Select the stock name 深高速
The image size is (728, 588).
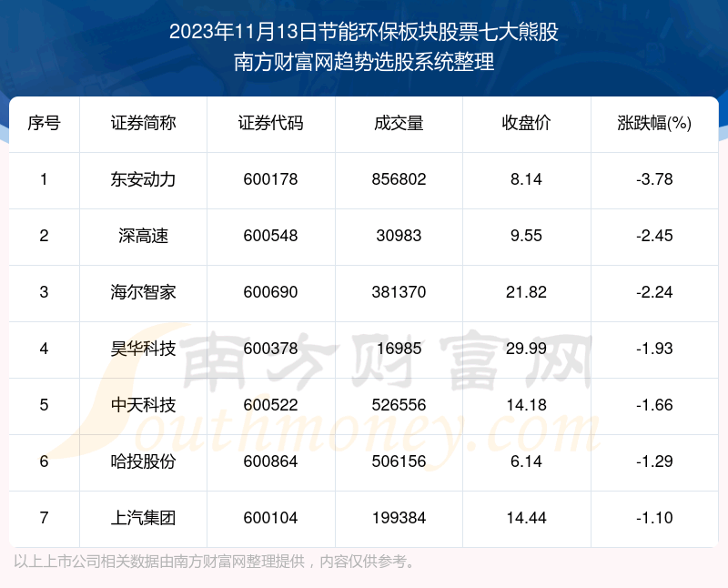click(143, 236)
